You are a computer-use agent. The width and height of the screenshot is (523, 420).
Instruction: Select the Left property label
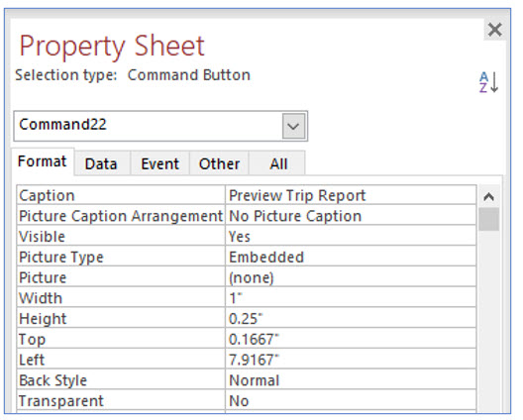121,360
